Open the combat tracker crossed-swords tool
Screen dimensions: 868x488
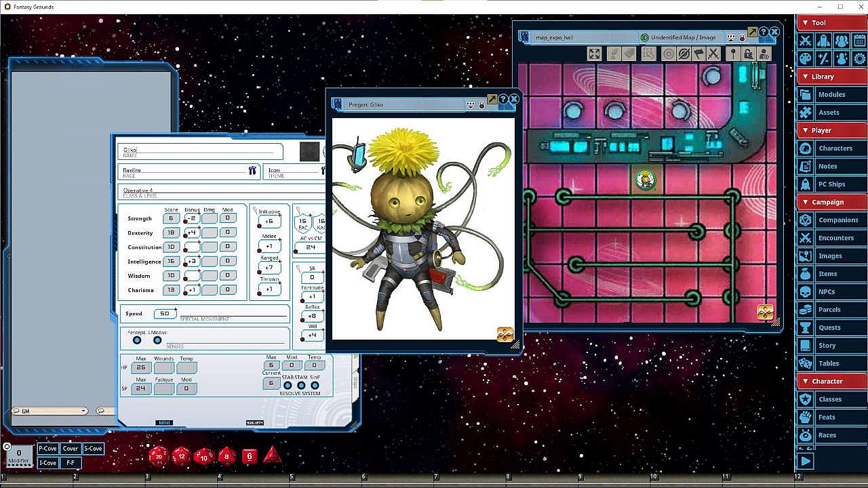806,41
